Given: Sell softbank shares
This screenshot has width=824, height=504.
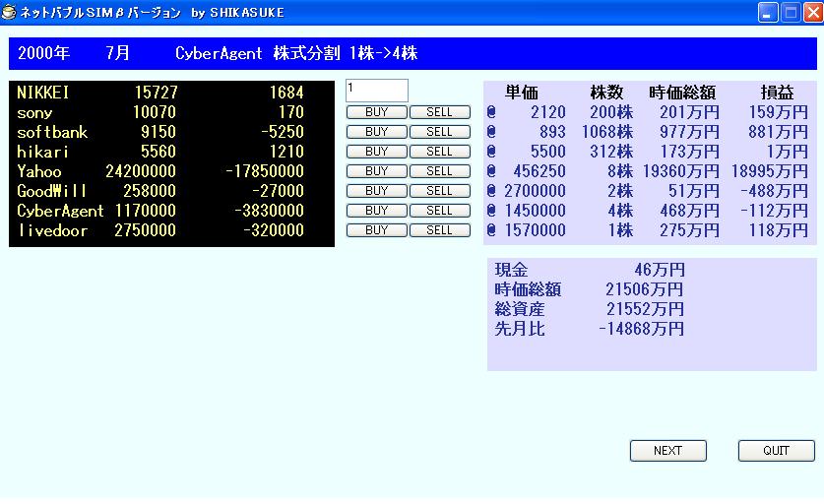Looking at the screenshot, I should [439, 131].
